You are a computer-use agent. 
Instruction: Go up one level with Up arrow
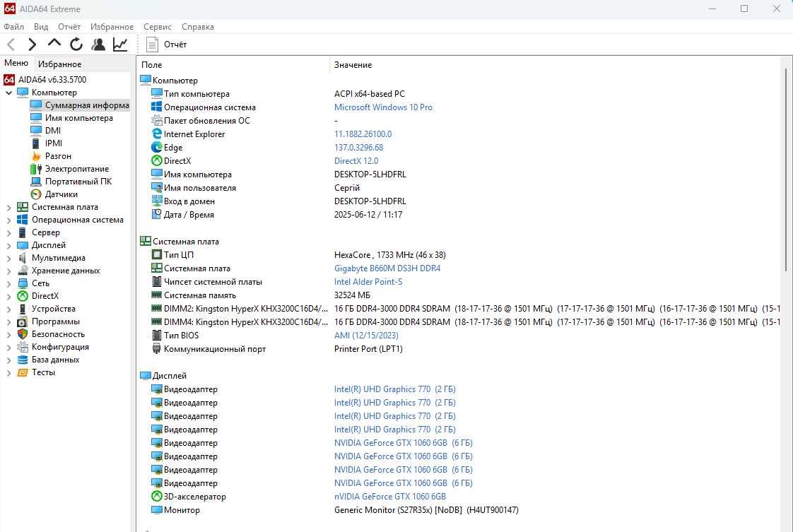coord(54,44)
